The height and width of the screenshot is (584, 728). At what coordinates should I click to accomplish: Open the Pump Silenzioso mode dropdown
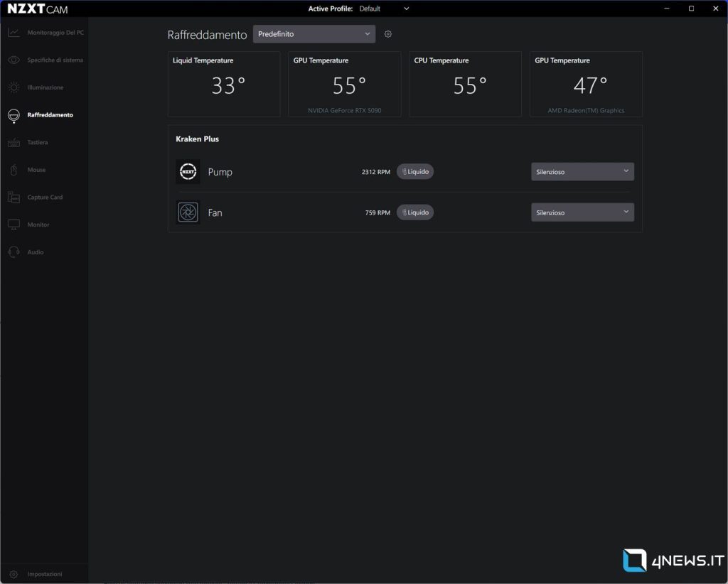pyautogui.click(x=582, y=172)
